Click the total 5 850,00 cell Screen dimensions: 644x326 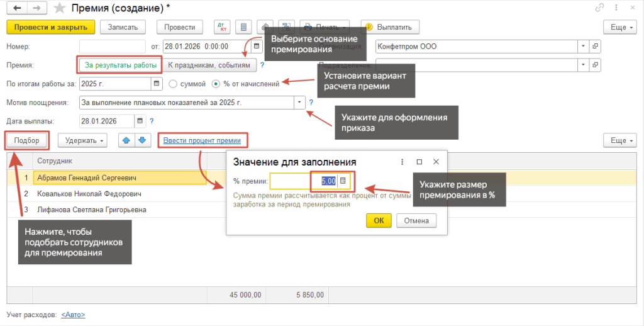(x=297, y=295)
